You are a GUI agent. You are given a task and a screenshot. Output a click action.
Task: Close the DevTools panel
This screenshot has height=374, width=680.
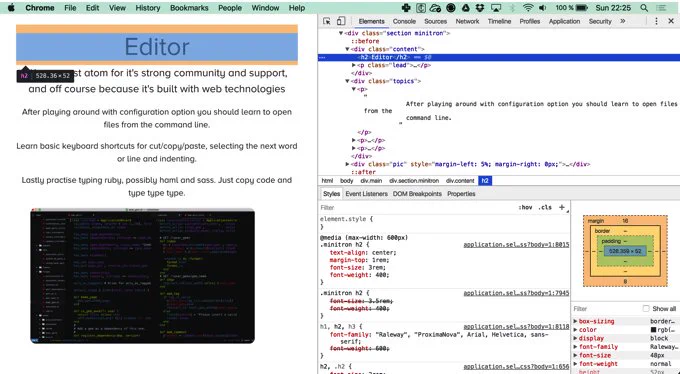pos(670,21)
